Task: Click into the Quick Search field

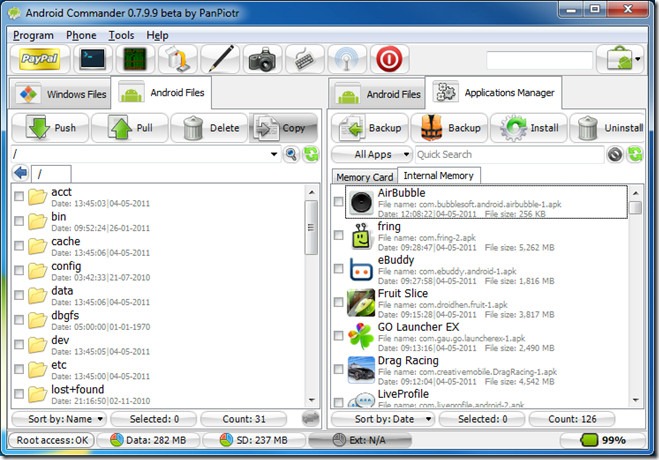Action: 509,155
